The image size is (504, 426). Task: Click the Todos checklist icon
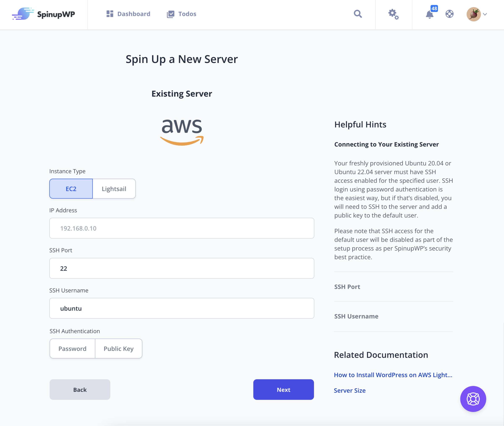170,14
